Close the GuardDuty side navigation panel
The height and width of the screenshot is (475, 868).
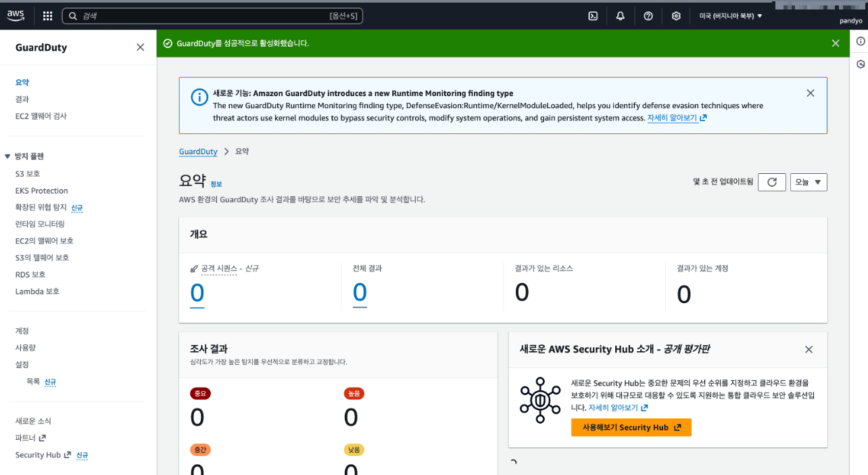[x=140, y=47]
